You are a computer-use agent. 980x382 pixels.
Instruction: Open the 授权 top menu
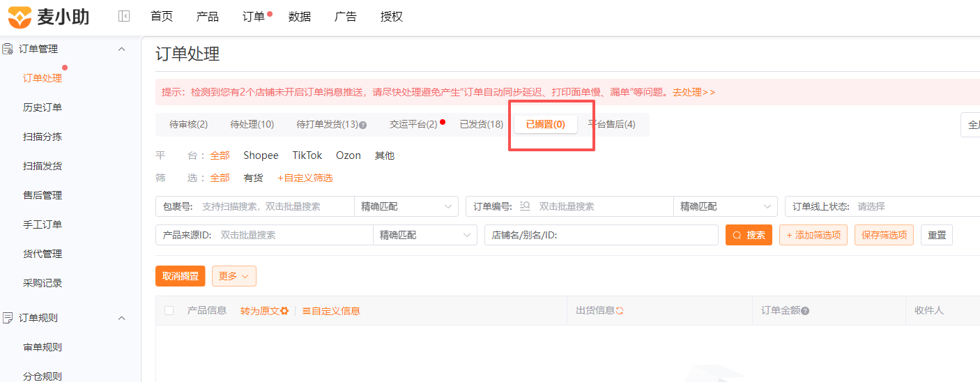(x=392, y=17)
